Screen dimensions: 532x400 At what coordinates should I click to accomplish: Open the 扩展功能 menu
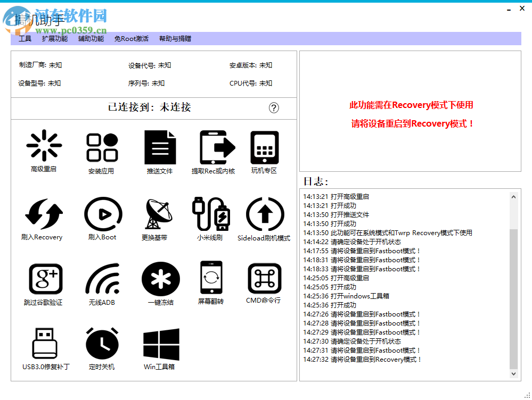coord(55,39)
